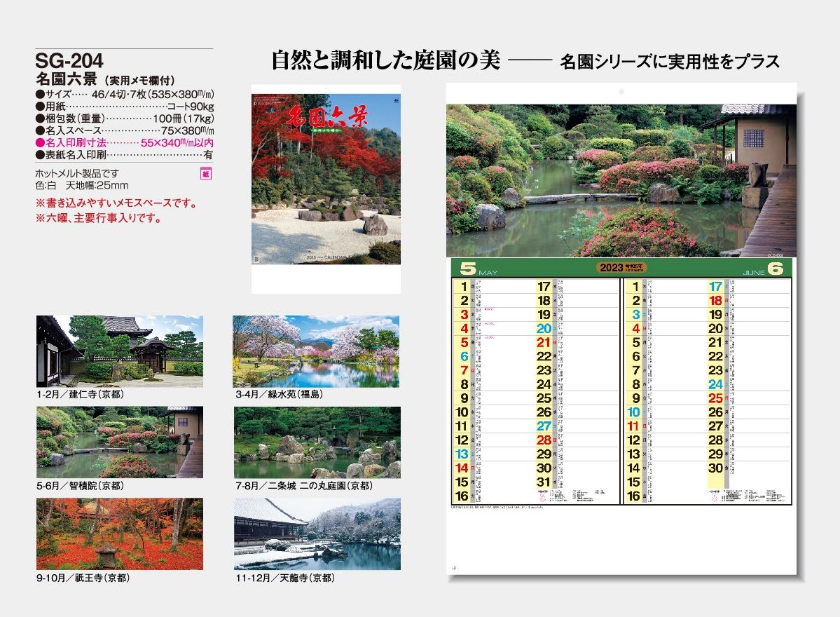Select the 3-4月 緑水苑 cherry blossom thumbnail

click(316, 351)
